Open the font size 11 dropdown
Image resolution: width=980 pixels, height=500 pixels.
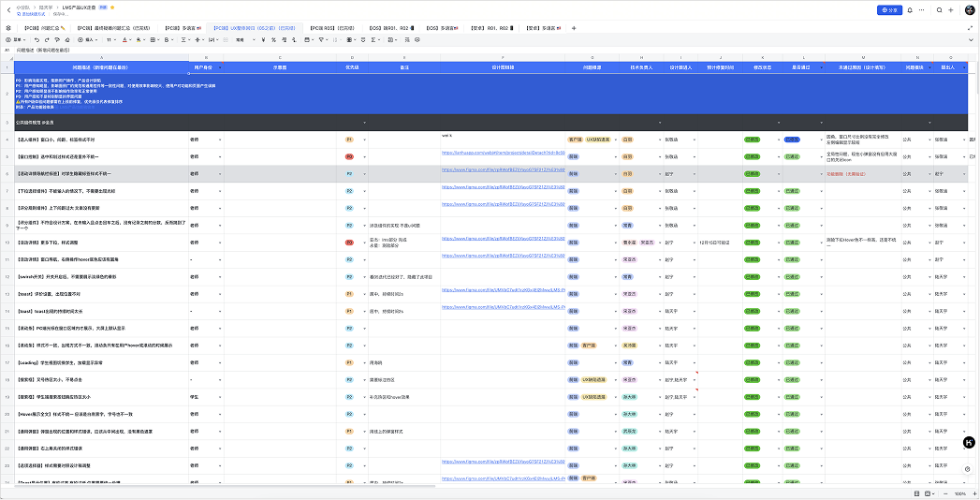coord(111,39)
